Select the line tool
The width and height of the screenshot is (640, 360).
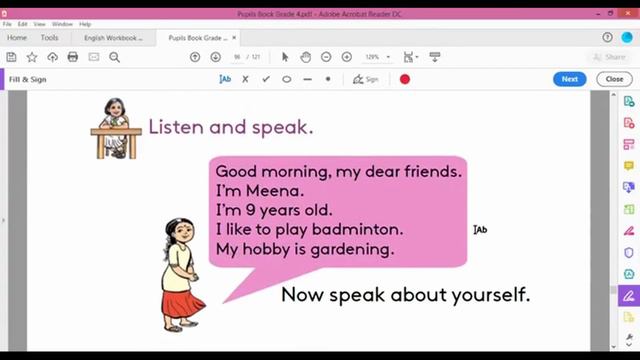(308, 79)
